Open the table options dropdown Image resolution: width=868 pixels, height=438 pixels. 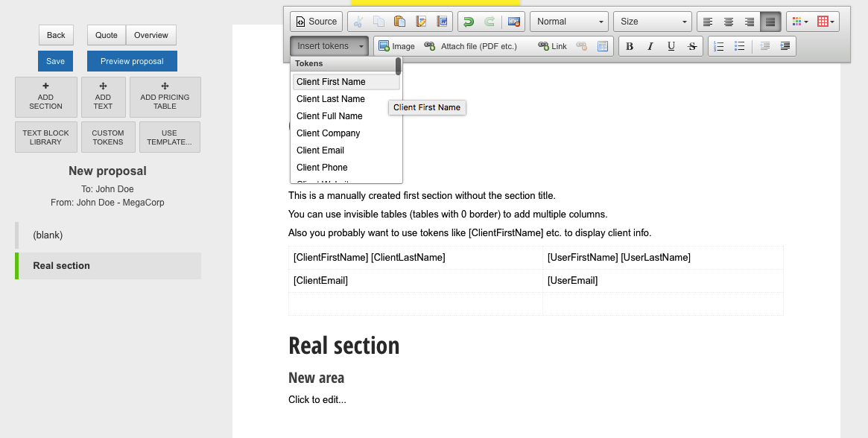[827, 22]
